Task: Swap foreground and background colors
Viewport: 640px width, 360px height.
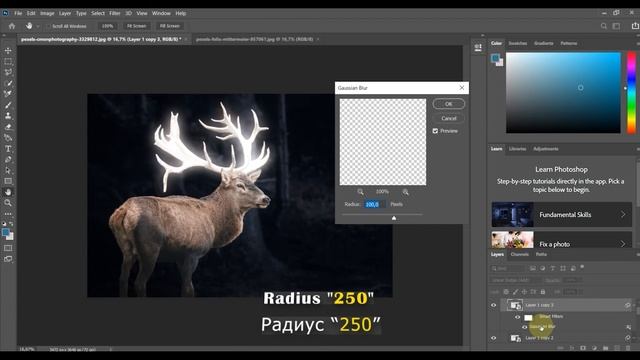Action: point(11,224)
